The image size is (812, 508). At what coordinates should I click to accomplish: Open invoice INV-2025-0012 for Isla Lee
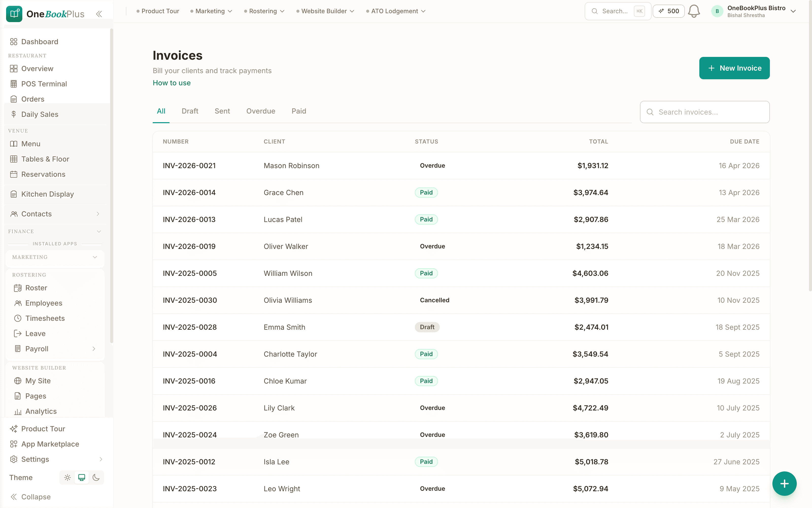tap(461, 462)
